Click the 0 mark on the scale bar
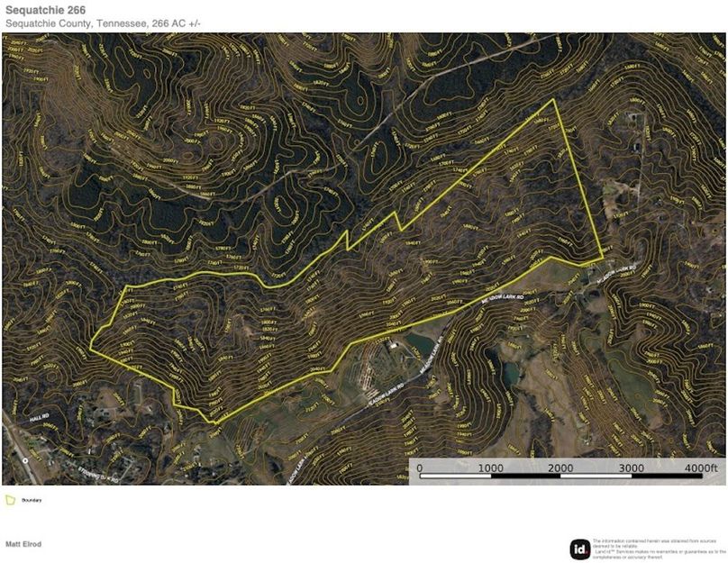Screen dimensions: 728x563 (x=419, y=468)
